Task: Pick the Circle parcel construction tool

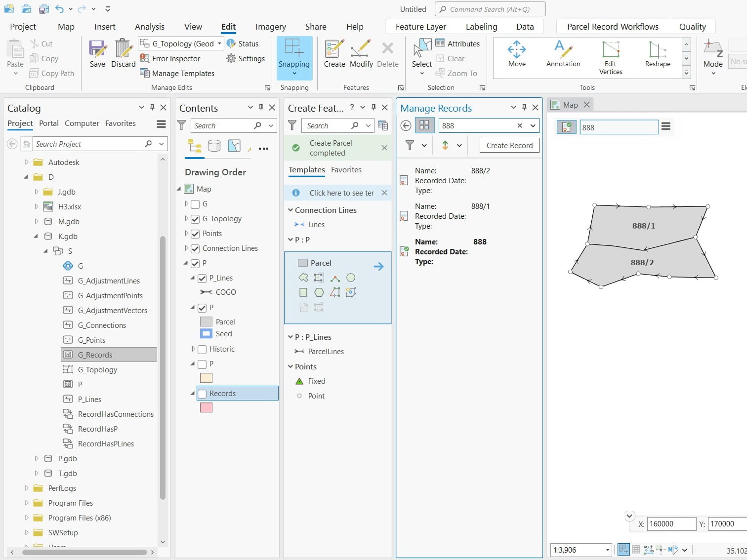Action: [351, 278]
